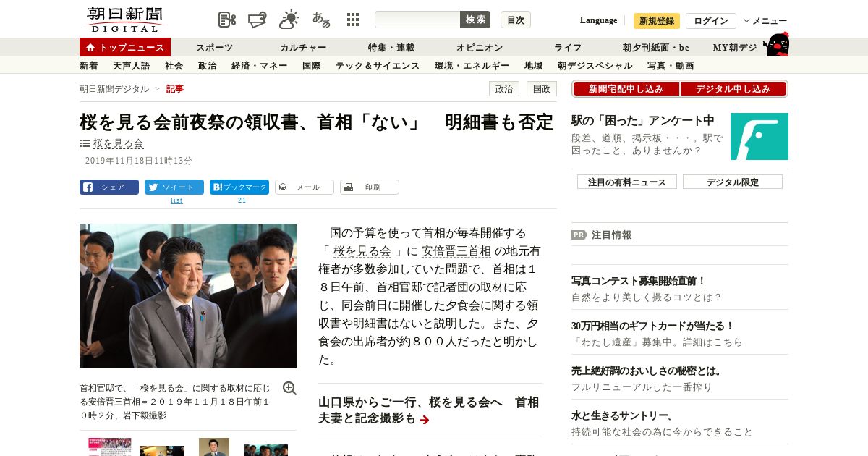Click the 検索 search button
This screenshot has width=868, height=456.
(x=475, y=20)
